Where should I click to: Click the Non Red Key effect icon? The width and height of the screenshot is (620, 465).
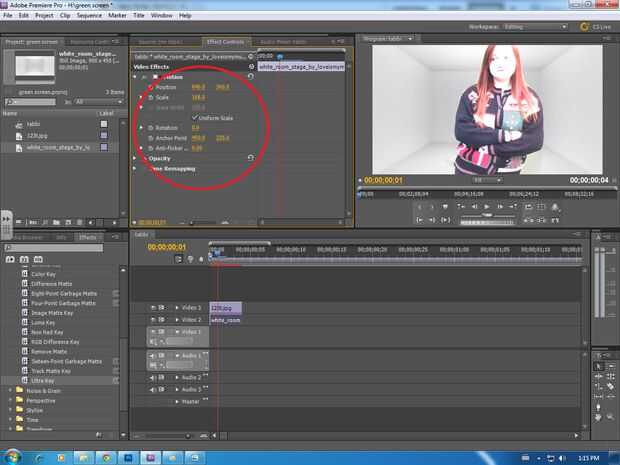coord(25,332)
